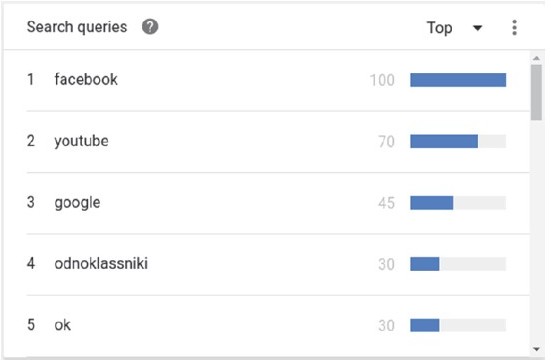This screenshot has width=551, height=363.
Task: Select the Top sorting label
Action: click(x=439, y=28)
